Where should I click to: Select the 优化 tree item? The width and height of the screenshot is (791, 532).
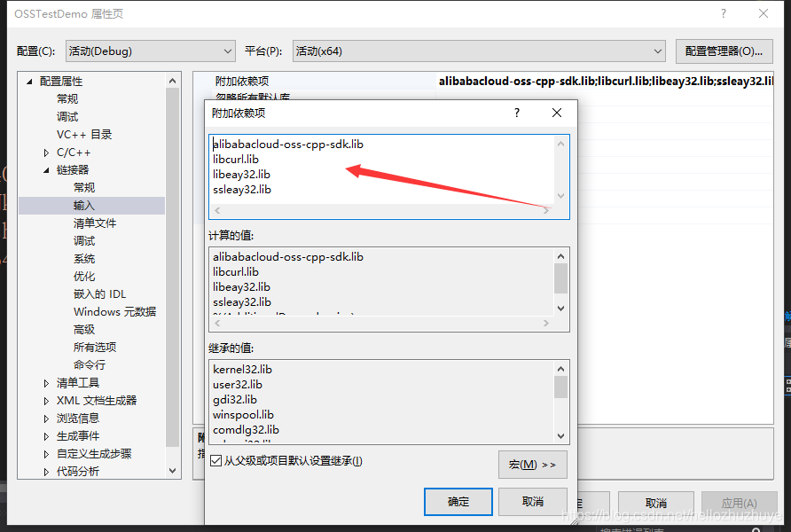[x=84, y=277]
